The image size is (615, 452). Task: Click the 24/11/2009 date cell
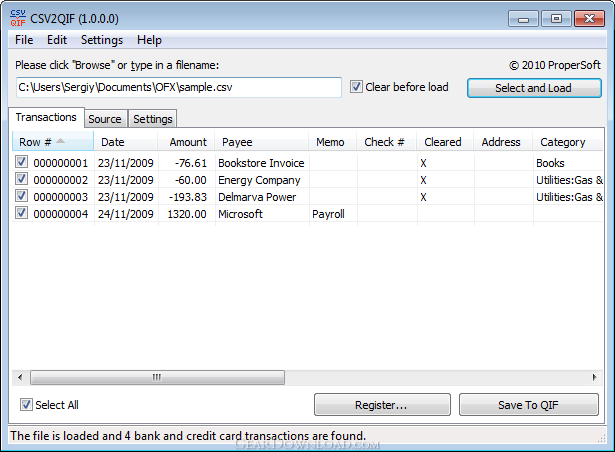click(x=126, y=214)
